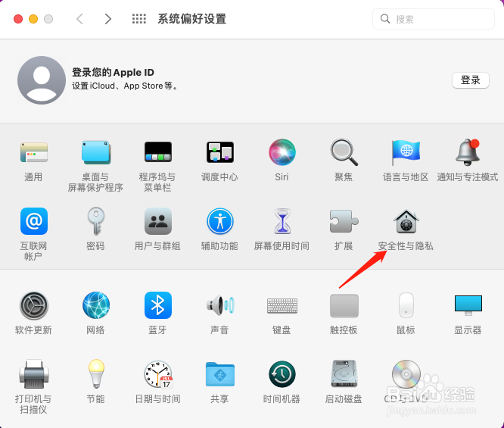Open 网络 (Network) preferences
The height and width of the screenshot is (428, 504).
(96, 305)
